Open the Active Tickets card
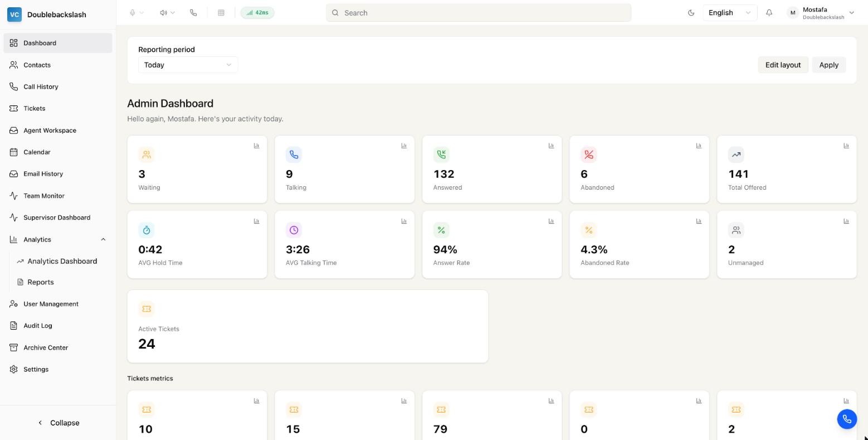This screenshot has height=440, width=868. 308,326
